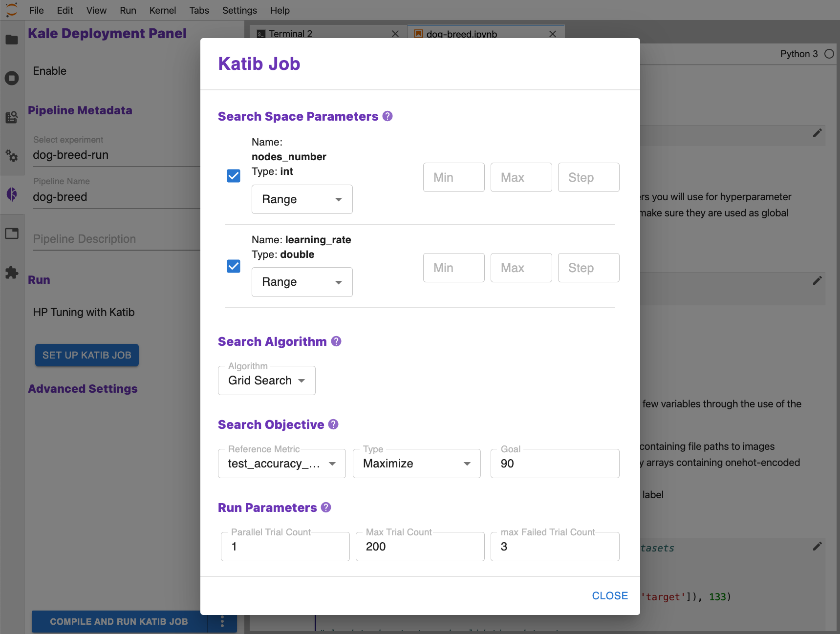This screenshot has height=634, width=840.
Task: Click Max field for nodes_number
Action: coord(521,177)
